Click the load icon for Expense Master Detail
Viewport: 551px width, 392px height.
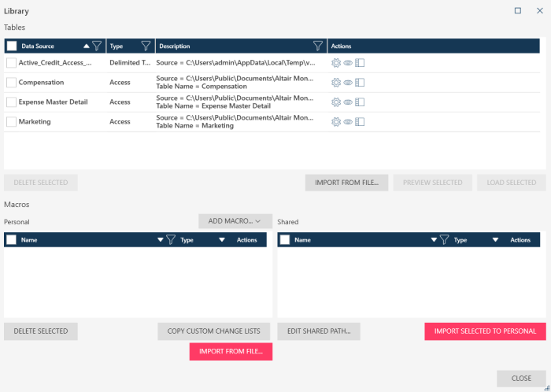coord(360,102)
